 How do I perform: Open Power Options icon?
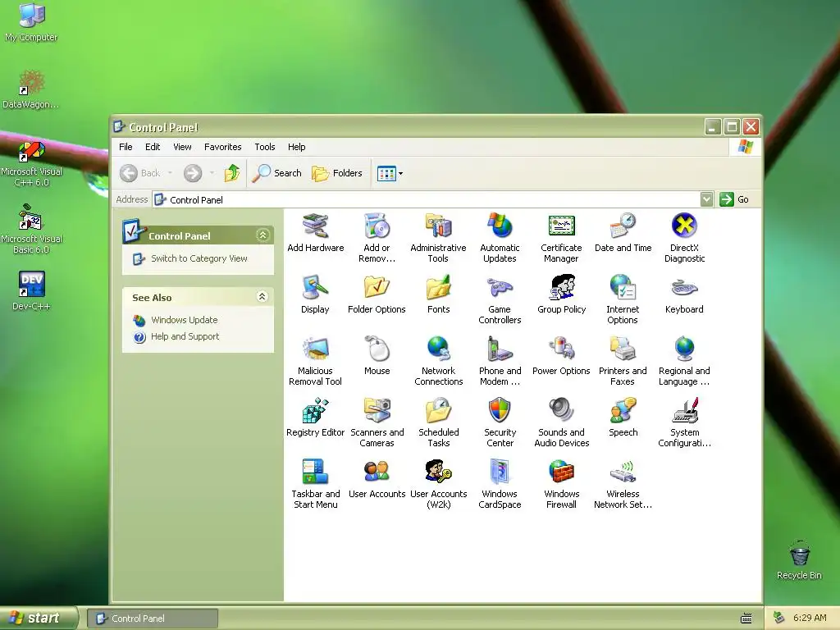[561, 349]
